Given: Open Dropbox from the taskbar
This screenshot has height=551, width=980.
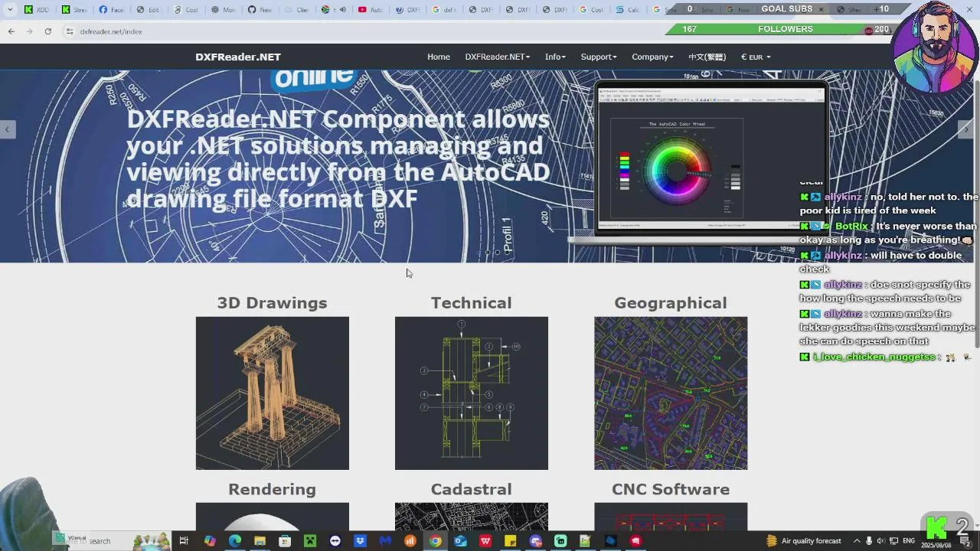Looking at the screenshot, I should coord(360,541).
